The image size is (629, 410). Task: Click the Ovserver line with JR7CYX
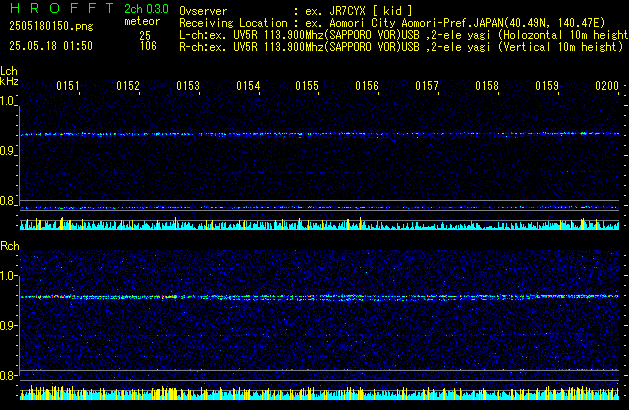pos(296,11)
